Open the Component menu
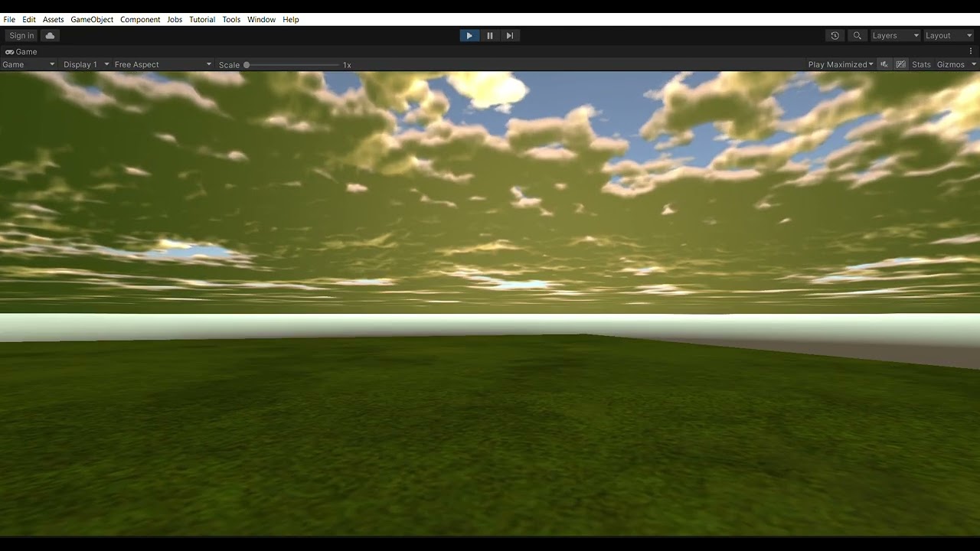 coord(140,19)
